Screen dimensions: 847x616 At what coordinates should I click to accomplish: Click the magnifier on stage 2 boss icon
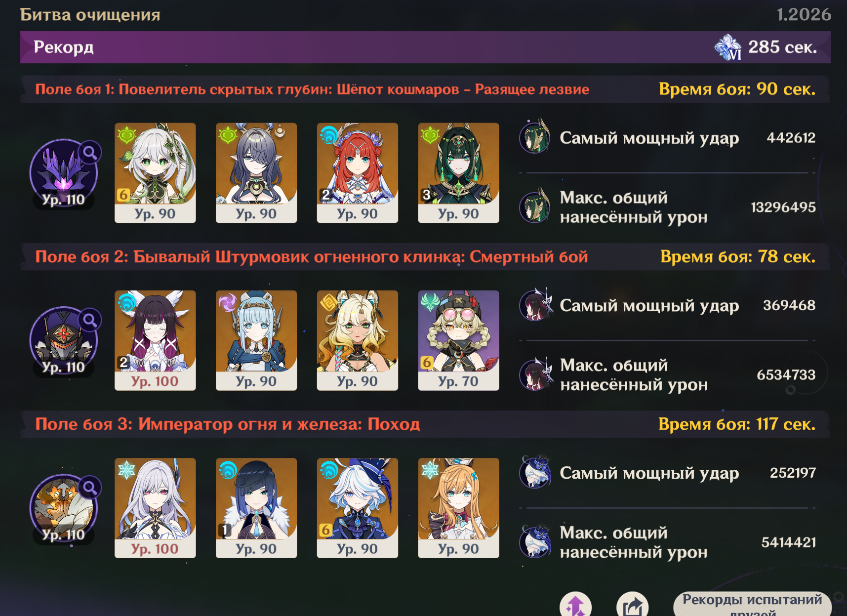(90, 321)
